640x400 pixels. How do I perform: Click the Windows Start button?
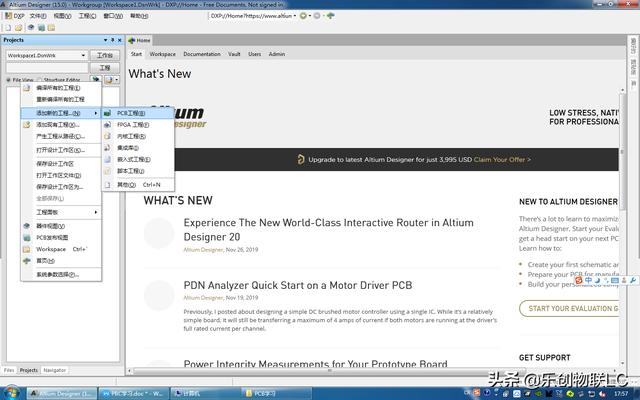point(11,393)
